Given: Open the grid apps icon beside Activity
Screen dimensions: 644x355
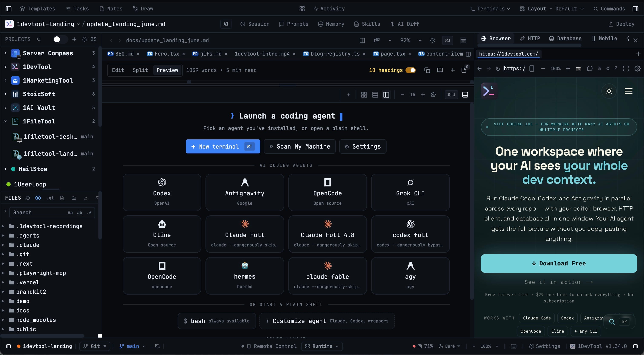Looking at the screenshot, I should tap(302, 9).
